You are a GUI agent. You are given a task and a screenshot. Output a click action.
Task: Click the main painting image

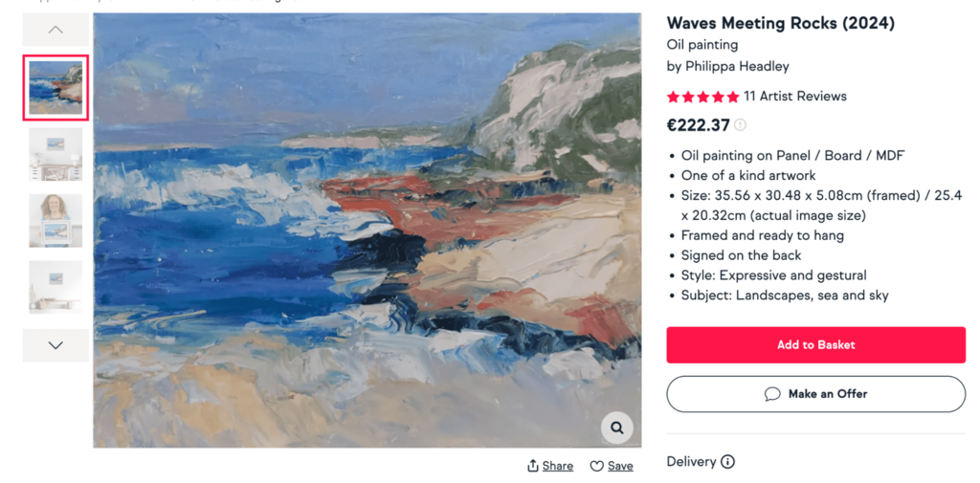click(x=367, y=230)
